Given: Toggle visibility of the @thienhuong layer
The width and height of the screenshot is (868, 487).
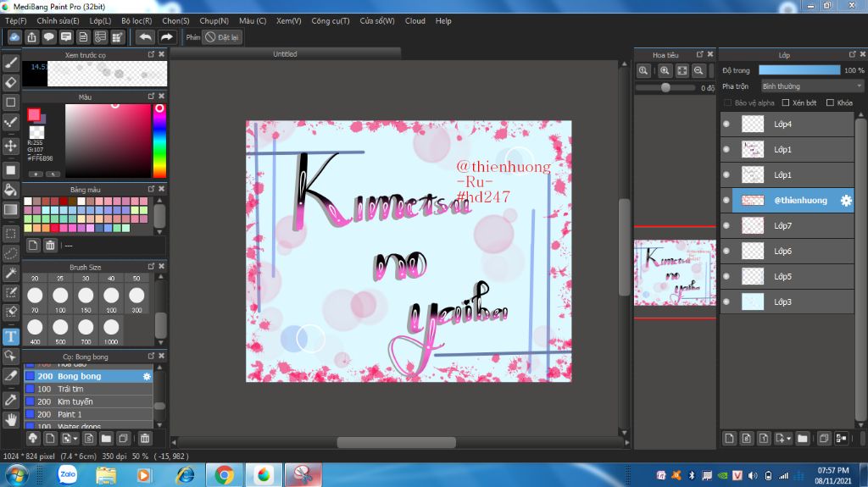Looking at the screenshot, I should click(x=726, y=201).
